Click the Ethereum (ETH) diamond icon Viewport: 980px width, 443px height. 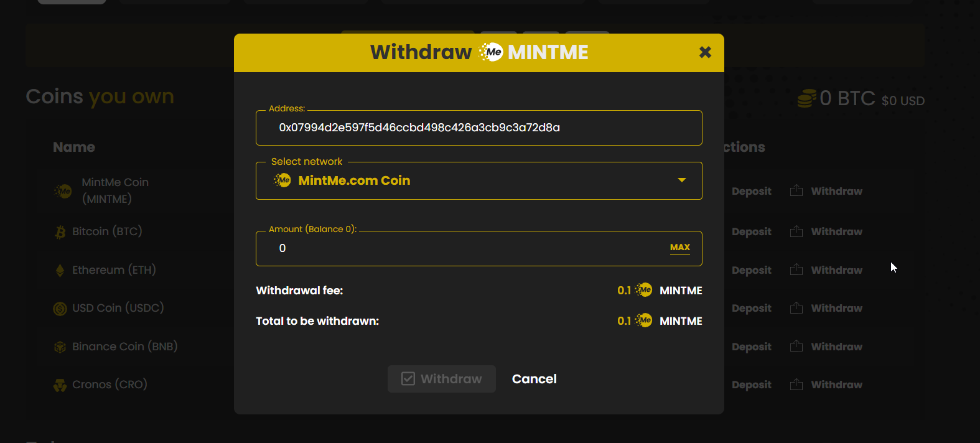coord(60,270)
